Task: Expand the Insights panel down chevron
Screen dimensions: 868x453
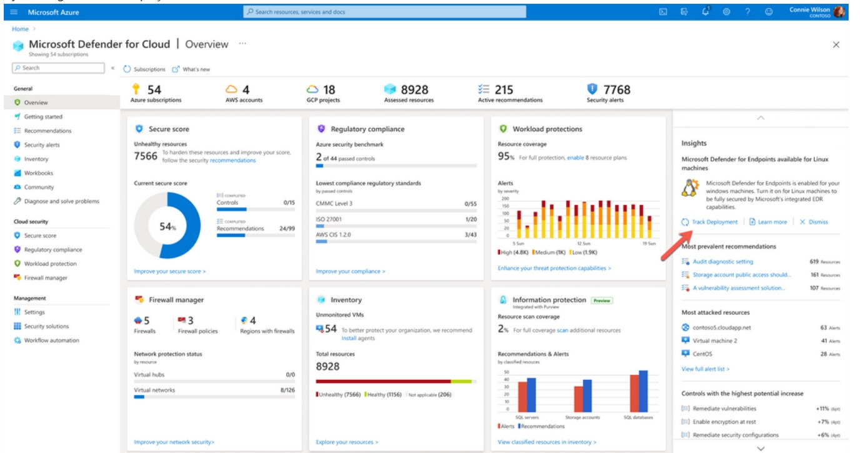Action: click(x=761, y=448)
